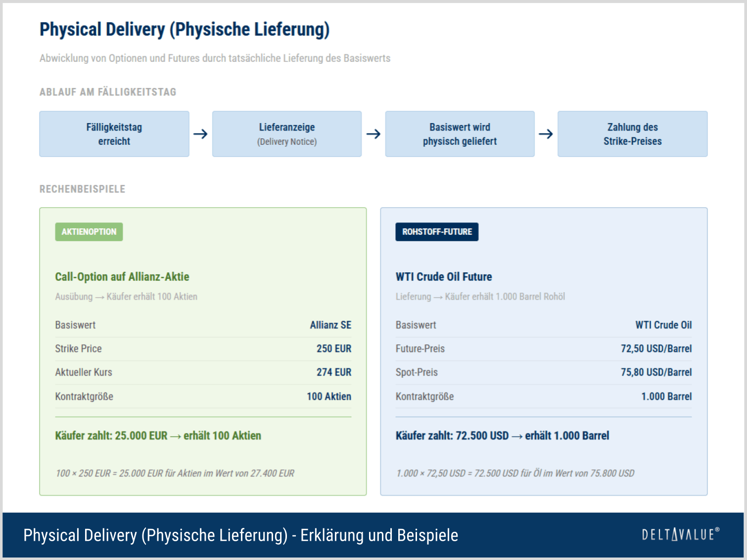This screenshot has width=747, height=560.
Task: Click footer caption Erklärung und Beispiele
Action: tap(379, 535)
